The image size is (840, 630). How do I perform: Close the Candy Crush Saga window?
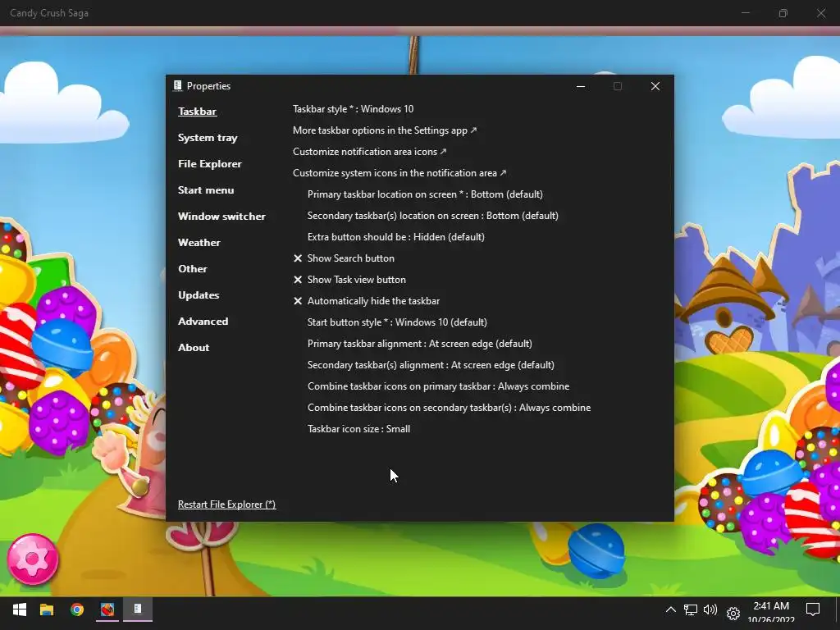coord(820,13)
